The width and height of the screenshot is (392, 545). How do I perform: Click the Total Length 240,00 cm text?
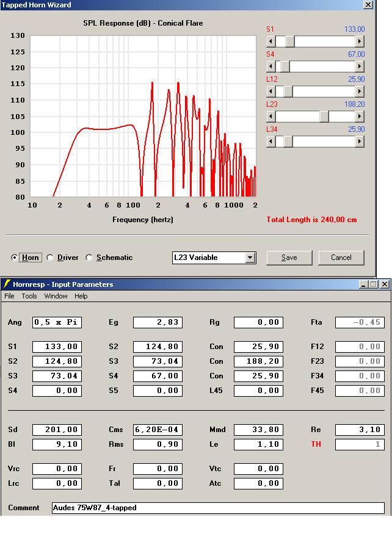click(x=311, y=220)
